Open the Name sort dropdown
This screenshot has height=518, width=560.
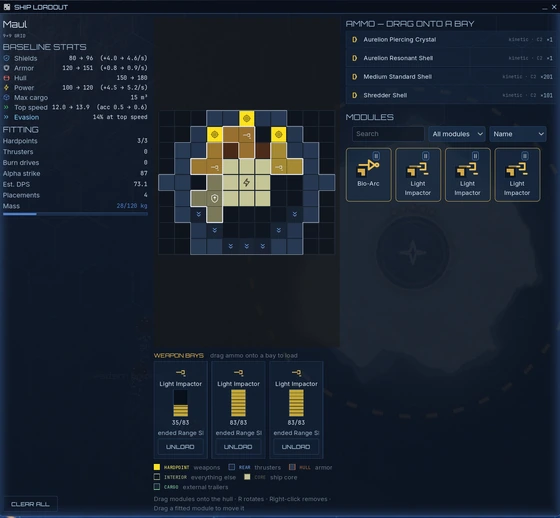click(x=518, y=134)
